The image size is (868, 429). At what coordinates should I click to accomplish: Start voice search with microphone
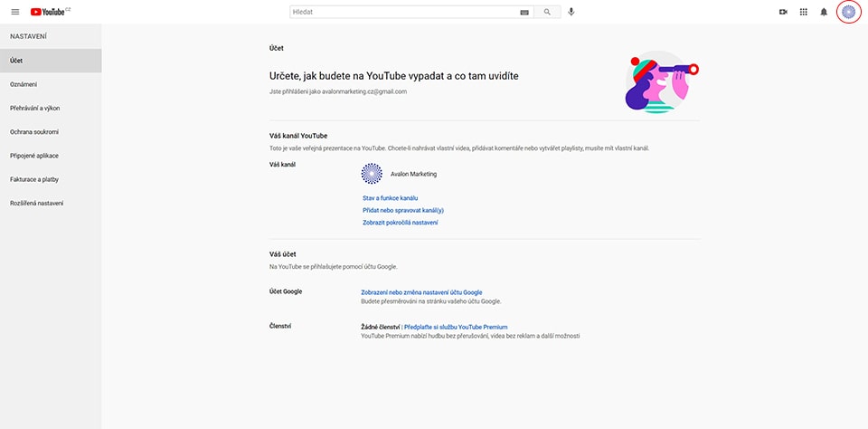pos(571,12)
